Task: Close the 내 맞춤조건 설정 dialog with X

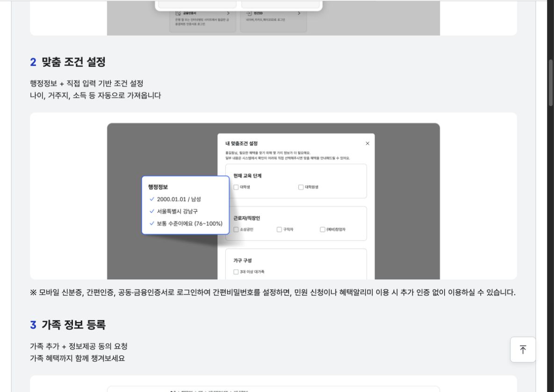Action: coord(367,143)
